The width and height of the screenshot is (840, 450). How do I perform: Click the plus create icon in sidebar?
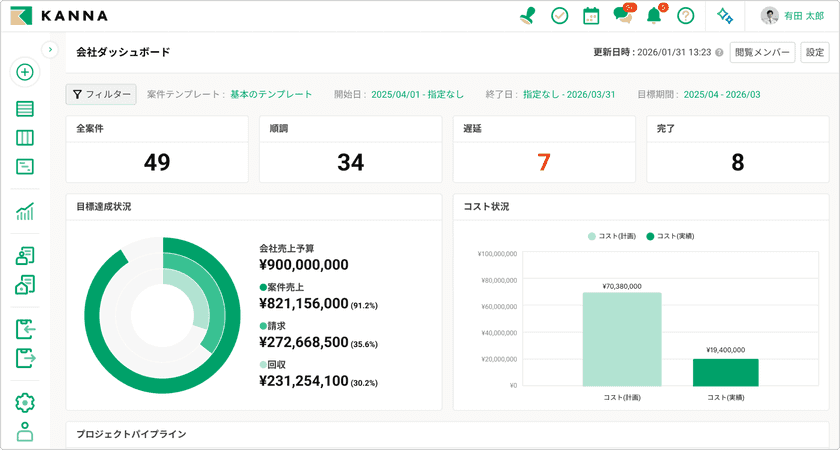coord(25,72)
